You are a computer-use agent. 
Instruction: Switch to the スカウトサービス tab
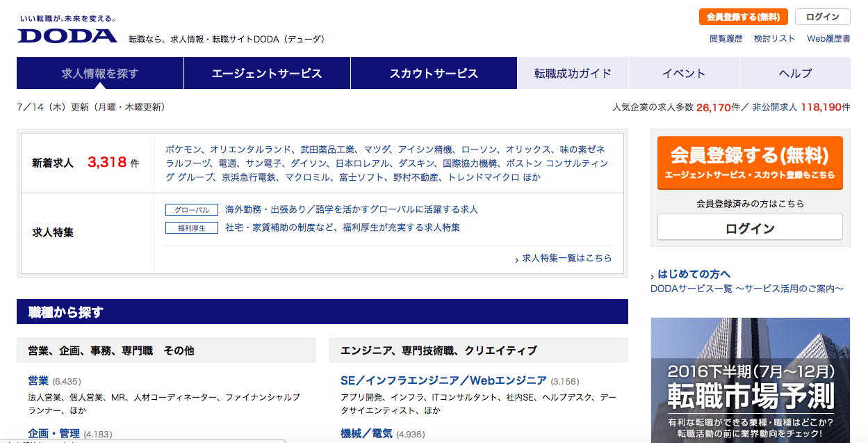(434, 73)
